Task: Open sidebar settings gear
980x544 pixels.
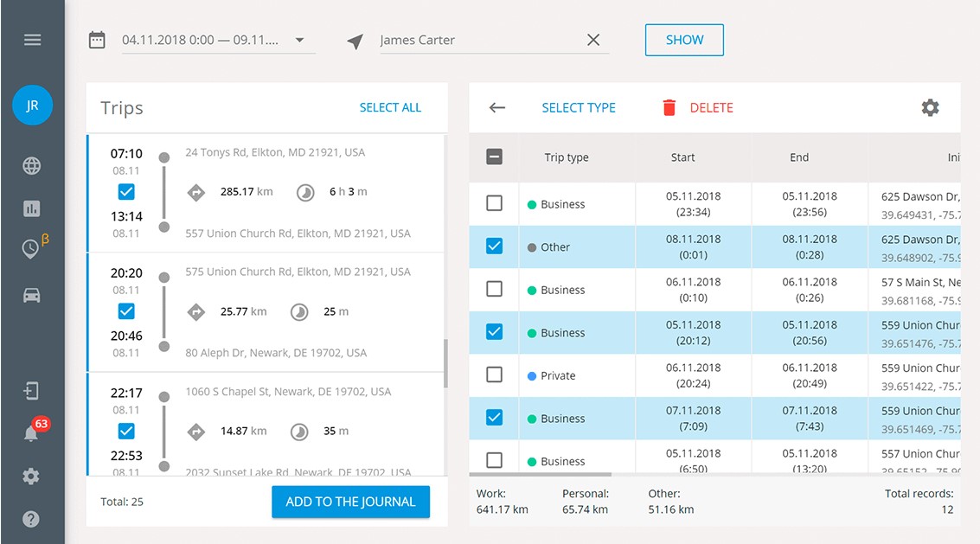Action: pyautogui.click(x=32, y=477)
